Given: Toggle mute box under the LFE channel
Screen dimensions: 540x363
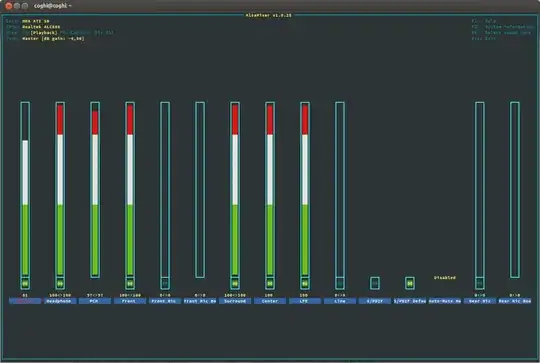Looking at the screenshot, I should pos(305,283).
